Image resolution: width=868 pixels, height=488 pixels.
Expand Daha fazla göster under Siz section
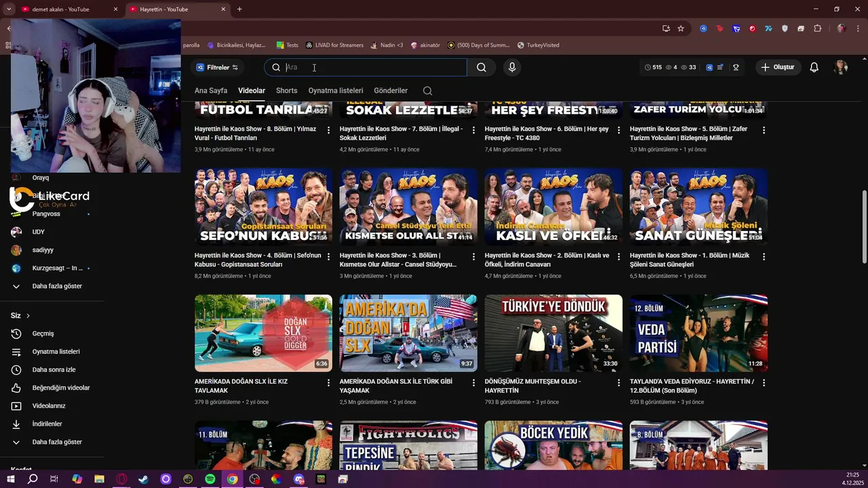57,442
